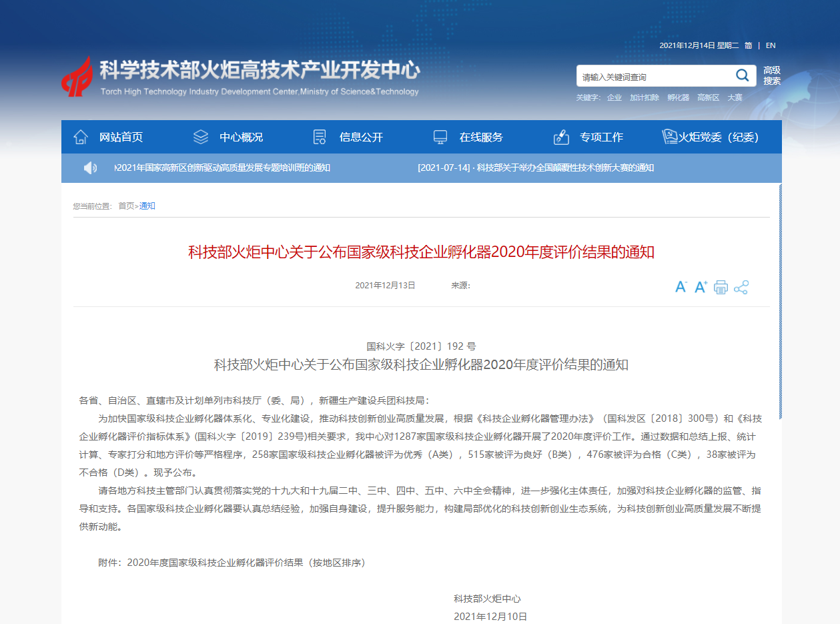This screenshot has height=624, width=840.
Task: Select the keyword 大赛
Action: pos(735,97)
